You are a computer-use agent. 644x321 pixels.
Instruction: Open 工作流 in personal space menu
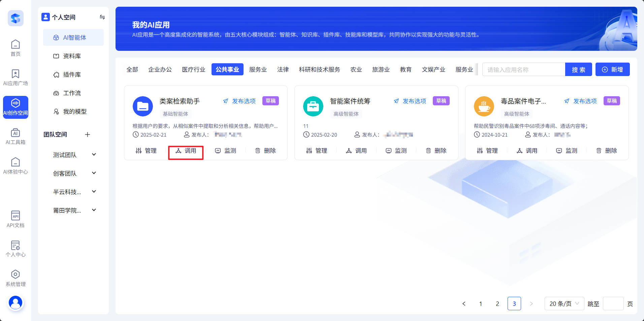pos(73,93)
